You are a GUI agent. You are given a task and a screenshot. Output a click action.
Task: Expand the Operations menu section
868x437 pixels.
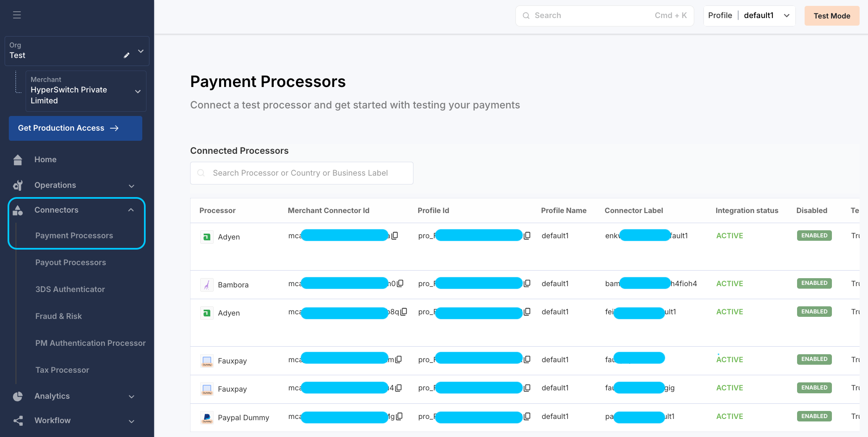pyautogui.click(x=131, y=186)
